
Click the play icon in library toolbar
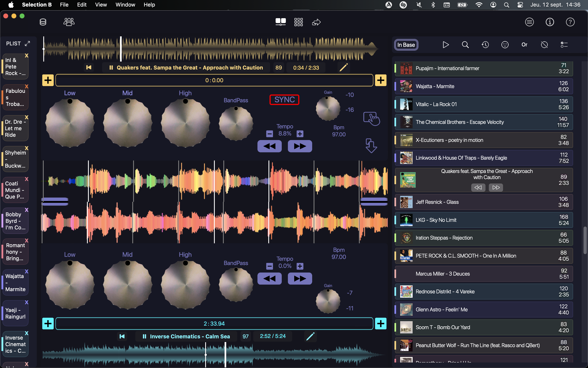[446, 45]
